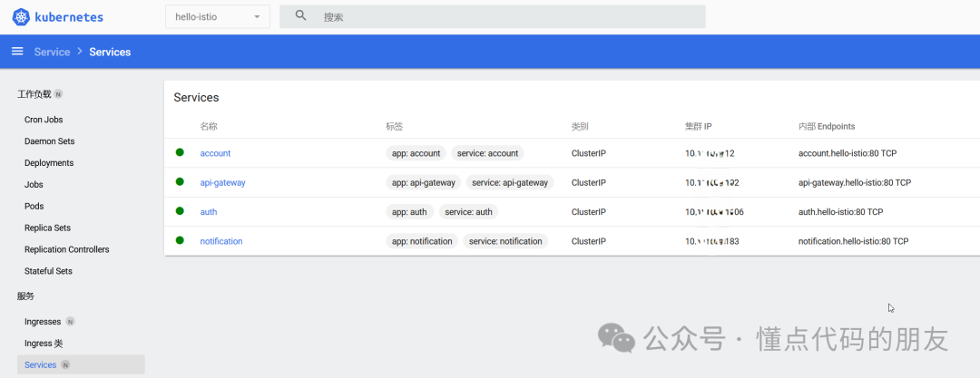
Task: Open the notification service link
Action: pos(221,241)
